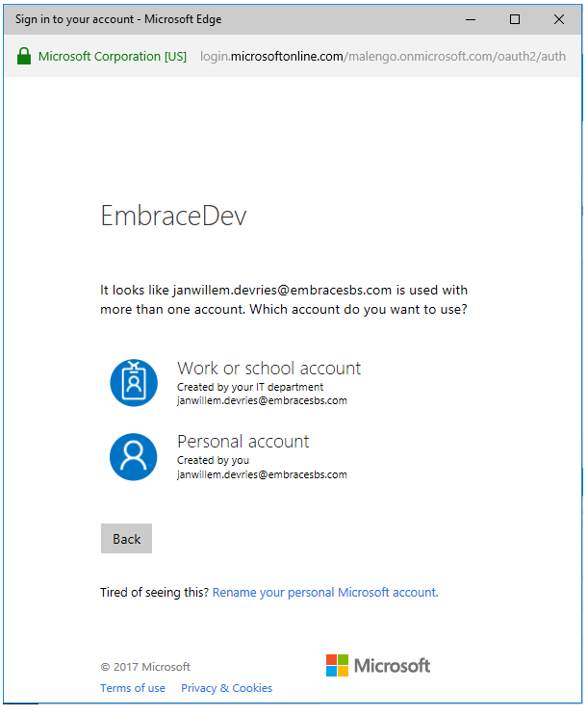588x715 pixels.
Task: Click 'Created by you' text
Action: pyautogui.click(x=213, y=460)
